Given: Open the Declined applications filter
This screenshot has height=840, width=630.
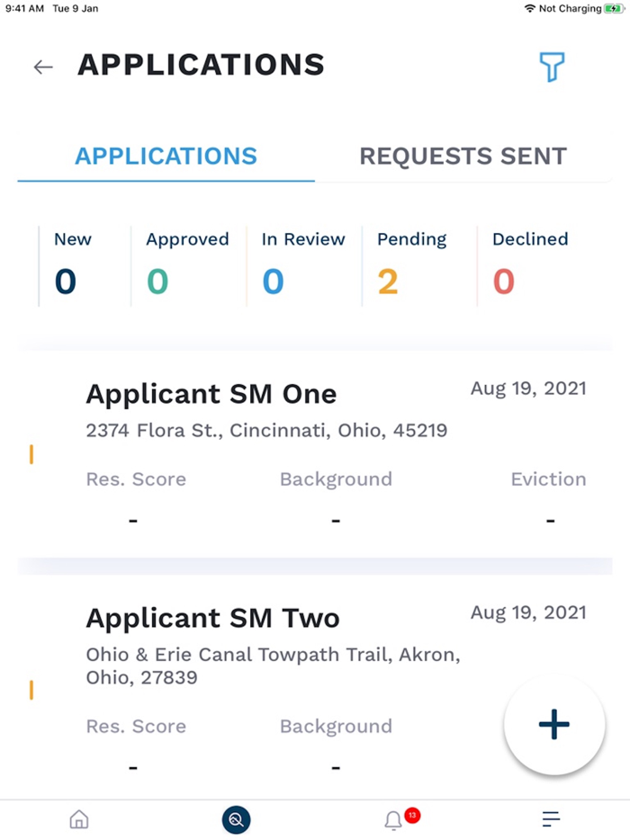Looking at the screenshot, I should 529,261.
